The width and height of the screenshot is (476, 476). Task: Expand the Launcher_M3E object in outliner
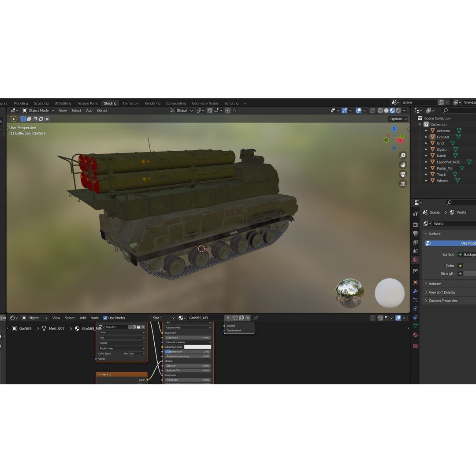(x=426, y=162)
